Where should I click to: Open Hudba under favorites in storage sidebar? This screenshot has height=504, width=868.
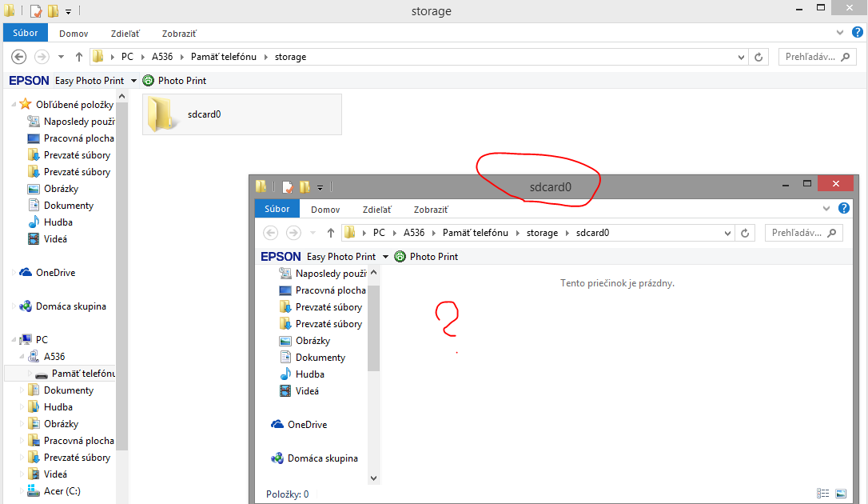click(58, 222)
